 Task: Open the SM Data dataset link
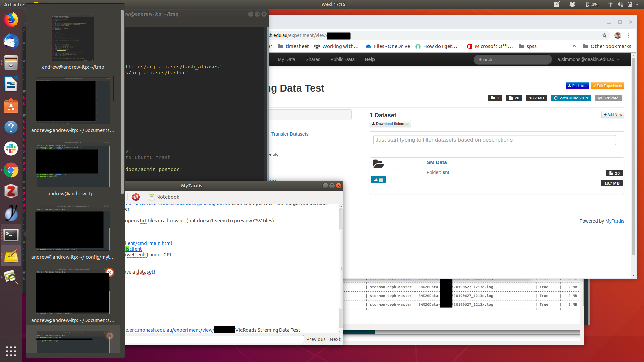436,162
